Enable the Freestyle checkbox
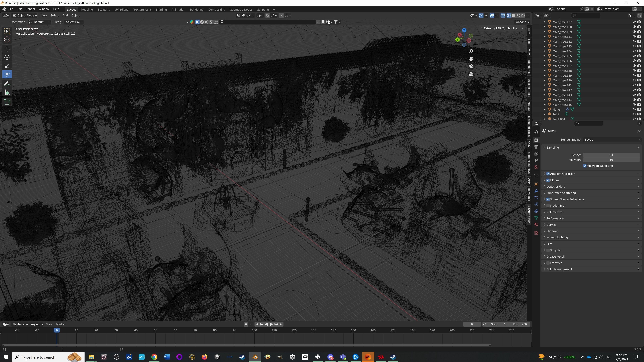644x362 pixels. [x=548, y=263]
